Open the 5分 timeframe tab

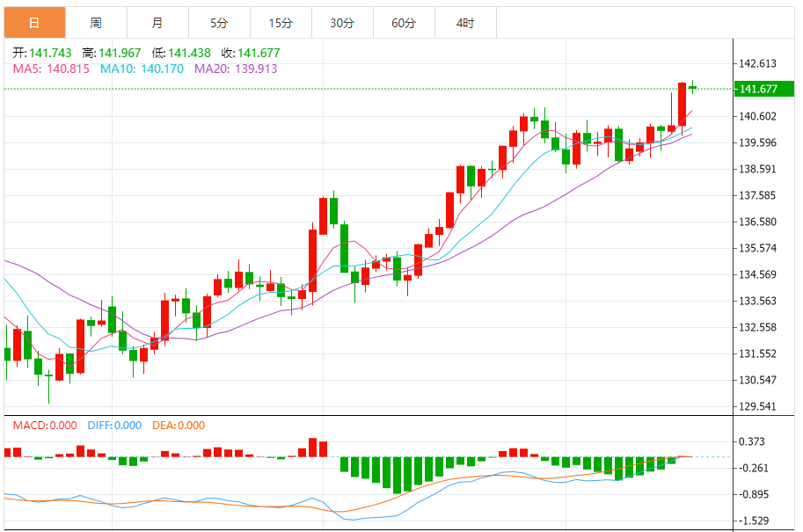click(x=219, y=23)
